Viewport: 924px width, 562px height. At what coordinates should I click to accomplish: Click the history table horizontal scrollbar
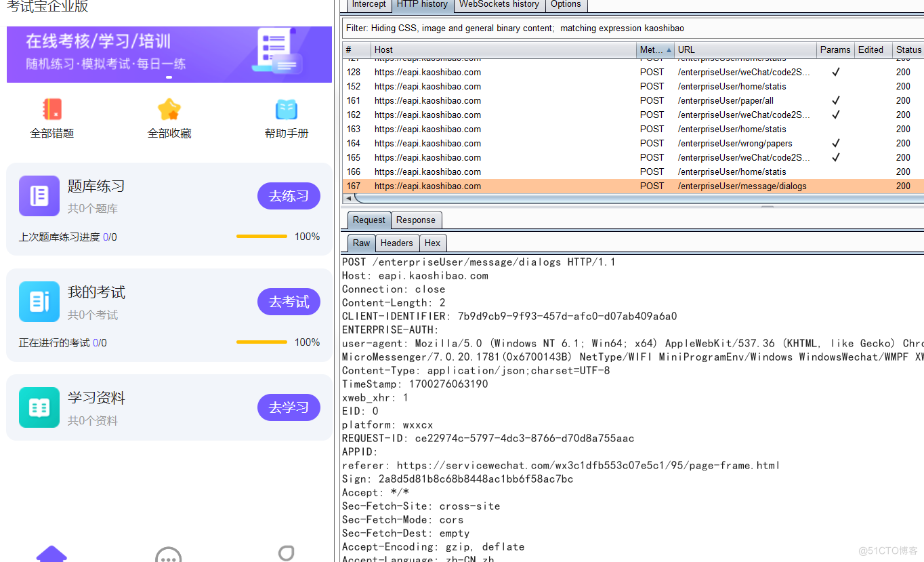pyautogui.click(x=639, y=198)
